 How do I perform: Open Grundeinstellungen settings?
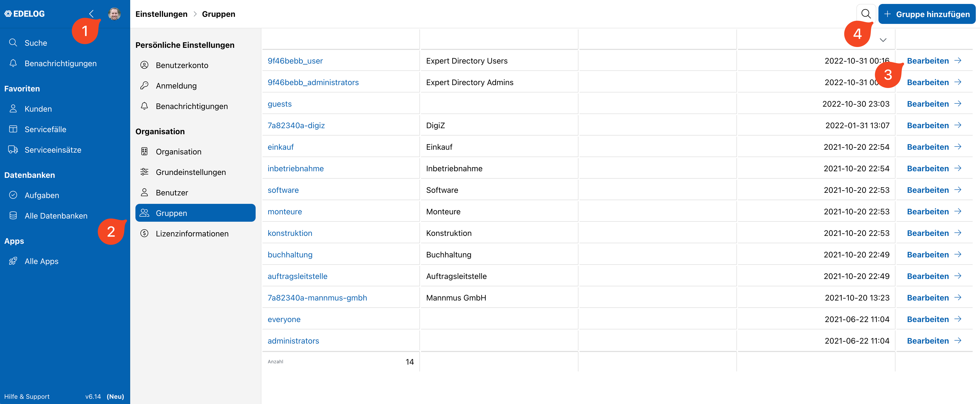[195, 172]
